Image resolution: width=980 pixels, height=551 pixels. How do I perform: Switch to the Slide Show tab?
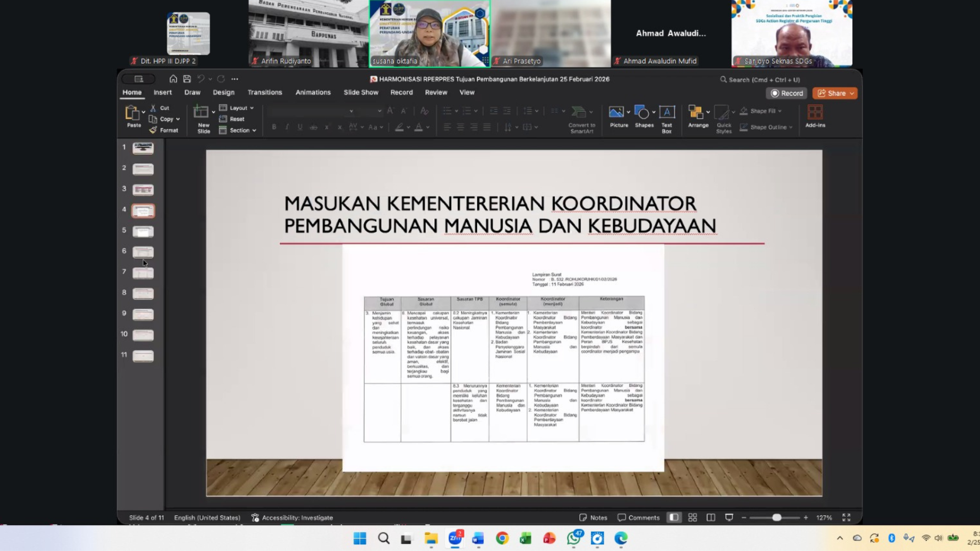pos(360,92)
